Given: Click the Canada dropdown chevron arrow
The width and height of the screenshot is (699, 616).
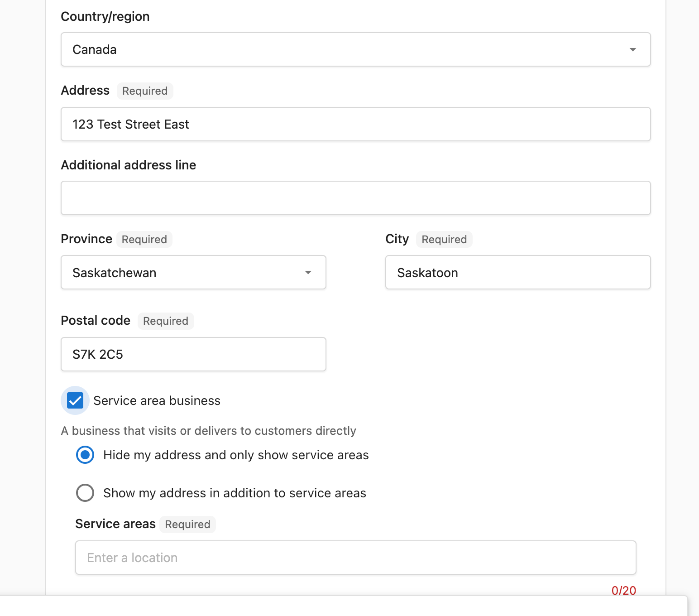Looking at the screenshot, I should 632,49.
